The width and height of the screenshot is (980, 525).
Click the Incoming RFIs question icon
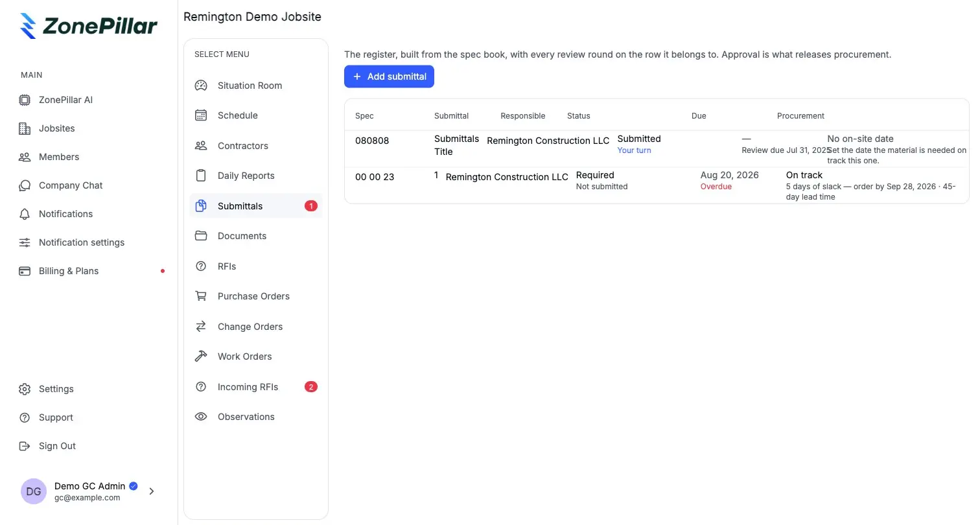(x=201, y=387)
